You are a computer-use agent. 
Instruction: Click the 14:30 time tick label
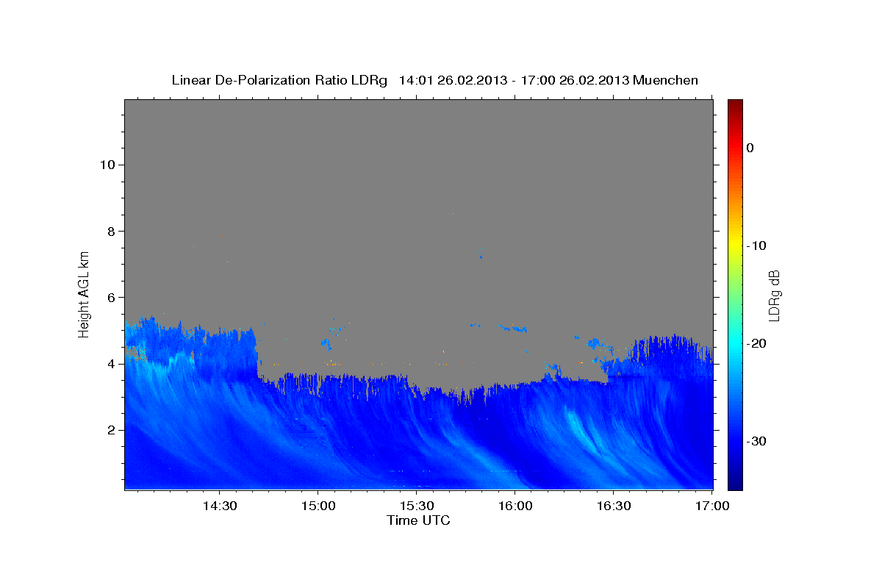(x=220, y=506)
